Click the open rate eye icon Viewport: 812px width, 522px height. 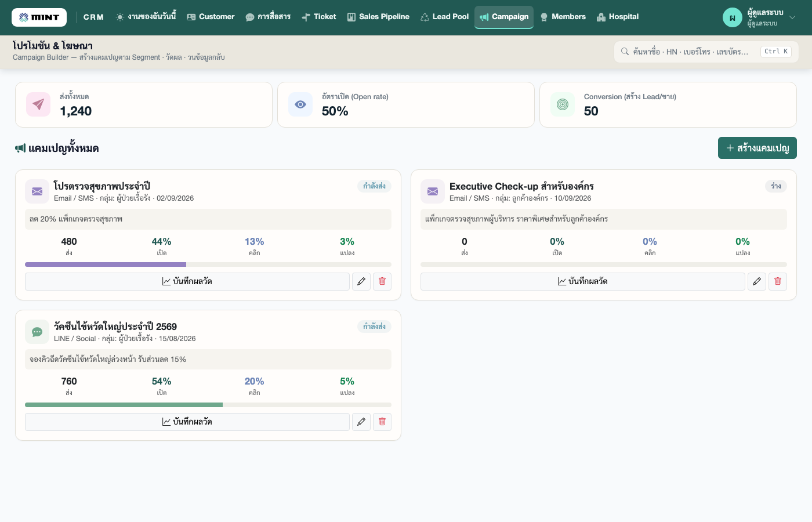click(x=300, y=104)
